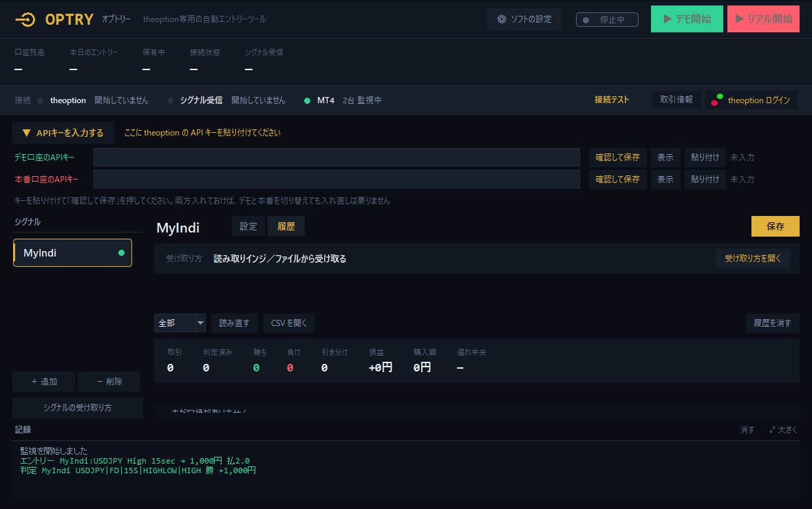Click the MyIndi green status dot
Screen dimensions: 812x509
pyautogui.click(x=121, y=252)
